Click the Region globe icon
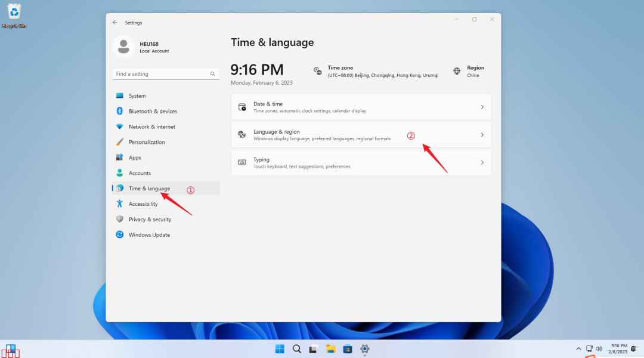 [457, 71]
